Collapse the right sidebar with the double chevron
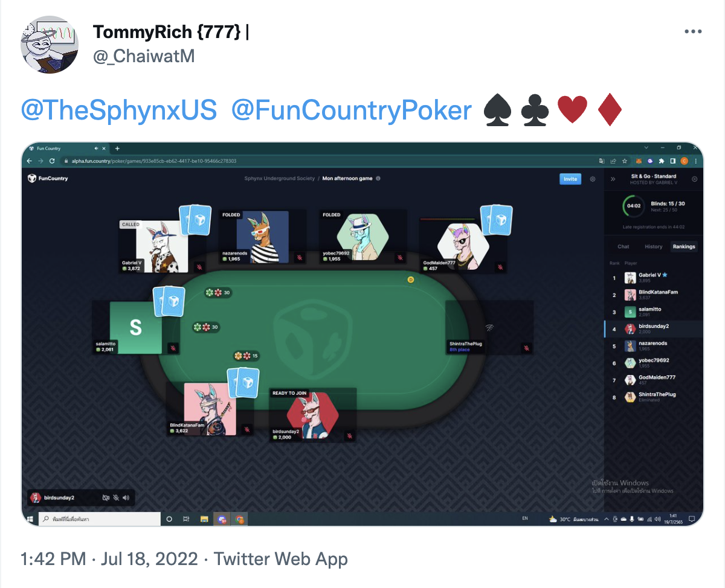 613,179
